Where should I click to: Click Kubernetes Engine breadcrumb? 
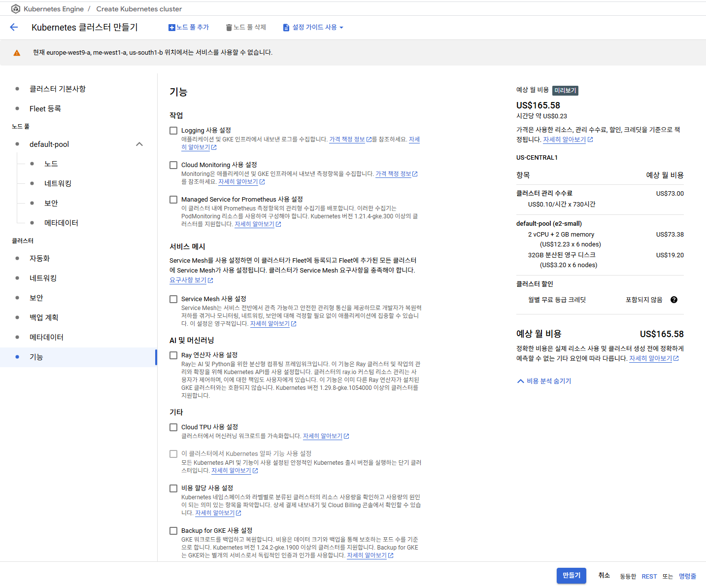click(x=54, y=9)
